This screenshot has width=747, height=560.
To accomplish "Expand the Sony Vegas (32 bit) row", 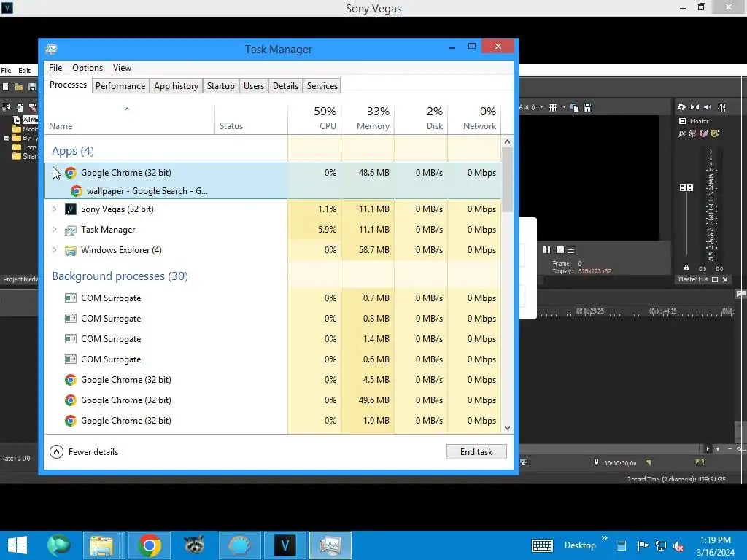I will point(54,209).
